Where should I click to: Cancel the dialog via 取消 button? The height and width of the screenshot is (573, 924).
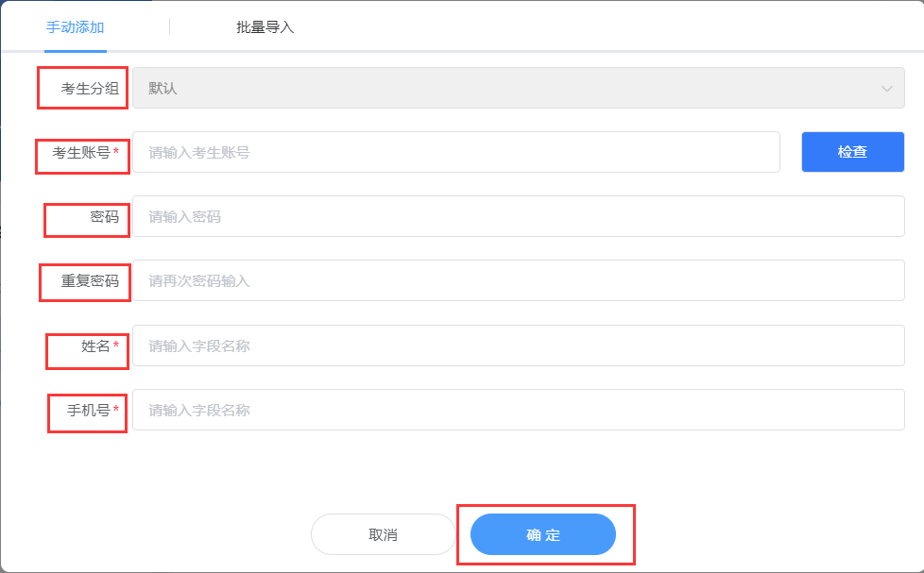point(383,534)
